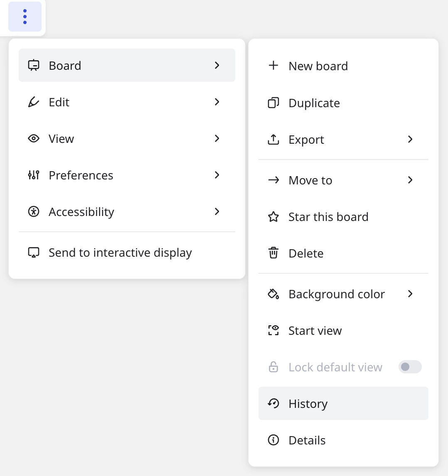Expand the Preferences submenu chevron

pyautogui.click(x=217, y=175)
